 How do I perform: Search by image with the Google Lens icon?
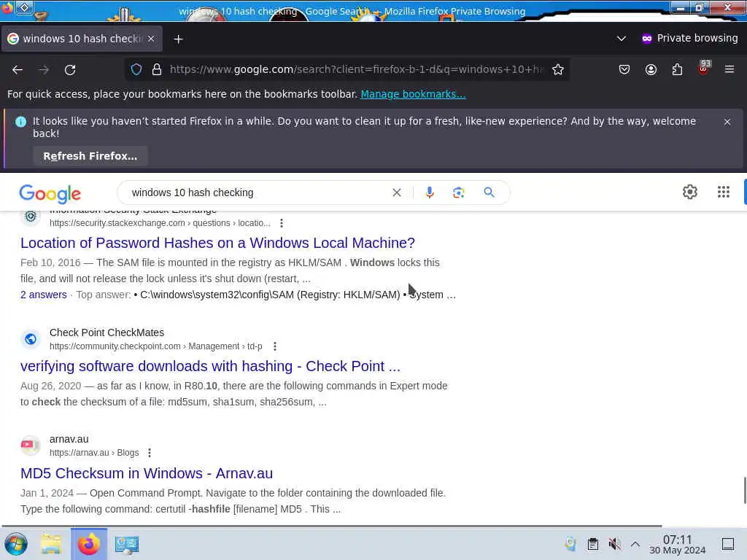click(x=458, y=192)
